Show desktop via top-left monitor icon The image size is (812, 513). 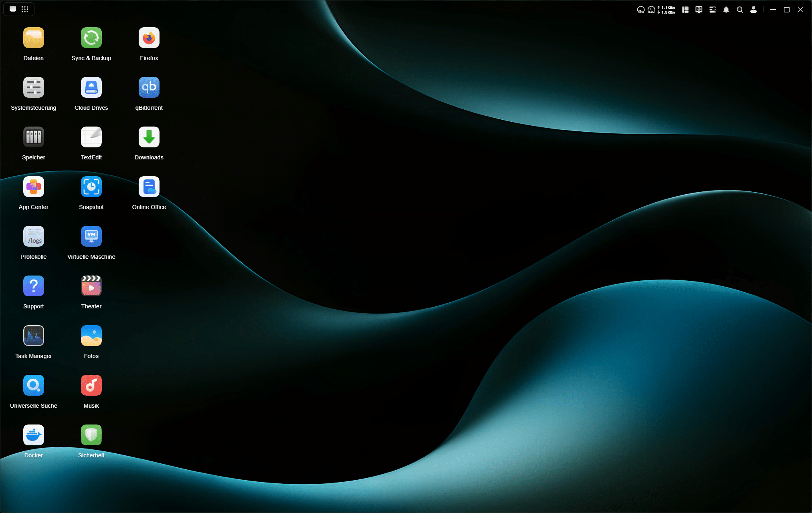tap(13, 9)
